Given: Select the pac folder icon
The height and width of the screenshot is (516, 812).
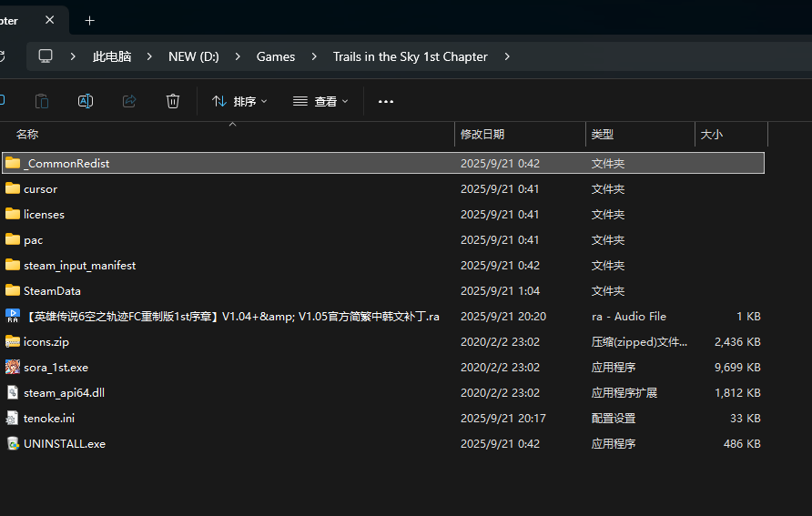Looking at the screenshot, I should pyautogui.click(x=13, y=239).
